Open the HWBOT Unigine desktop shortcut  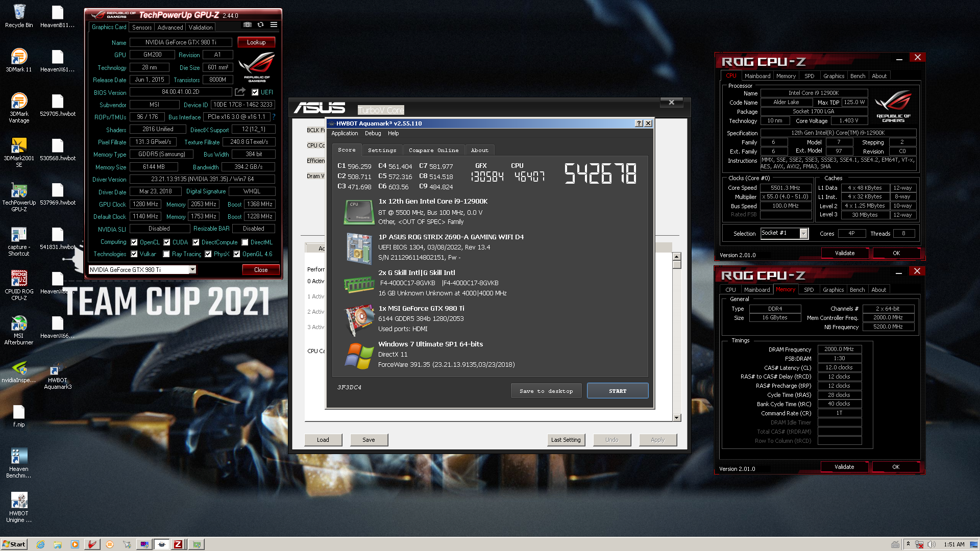click(19, 507)
